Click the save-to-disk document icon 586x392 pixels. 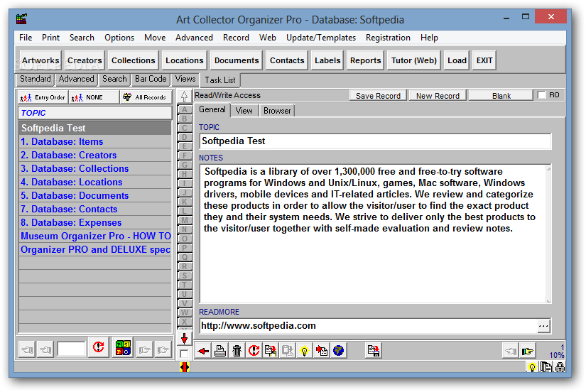coord(373,351)
